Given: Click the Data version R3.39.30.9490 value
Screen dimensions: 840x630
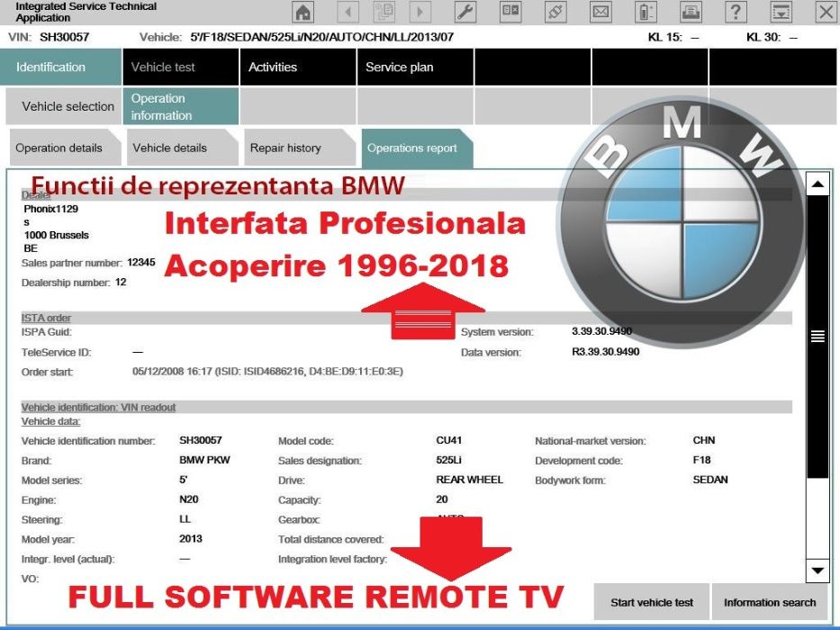Looking at the screenshot, I should click(x=605, y=352).
